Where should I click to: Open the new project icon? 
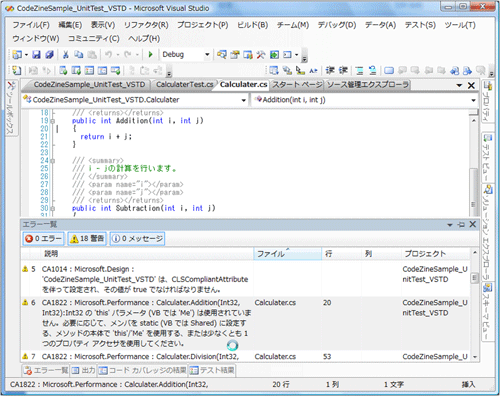[x=17, y=54]
